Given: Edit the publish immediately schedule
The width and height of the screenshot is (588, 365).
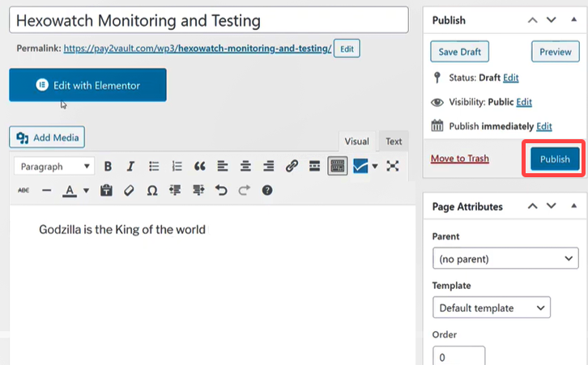Looking at the screenshot, I should pos(544,126).
